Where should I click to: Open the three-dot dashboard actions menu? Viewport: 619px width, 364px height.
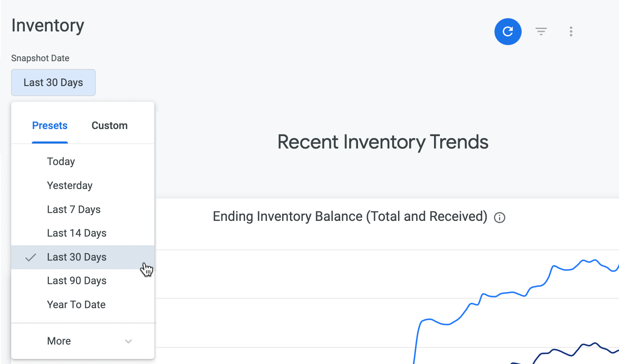point(571,31)
